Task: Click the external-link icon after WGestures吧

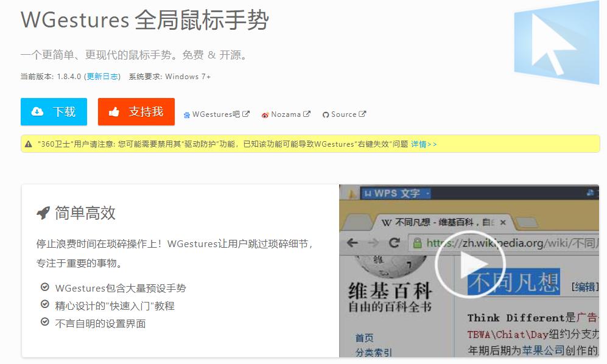Action: [x=245, y=114]
